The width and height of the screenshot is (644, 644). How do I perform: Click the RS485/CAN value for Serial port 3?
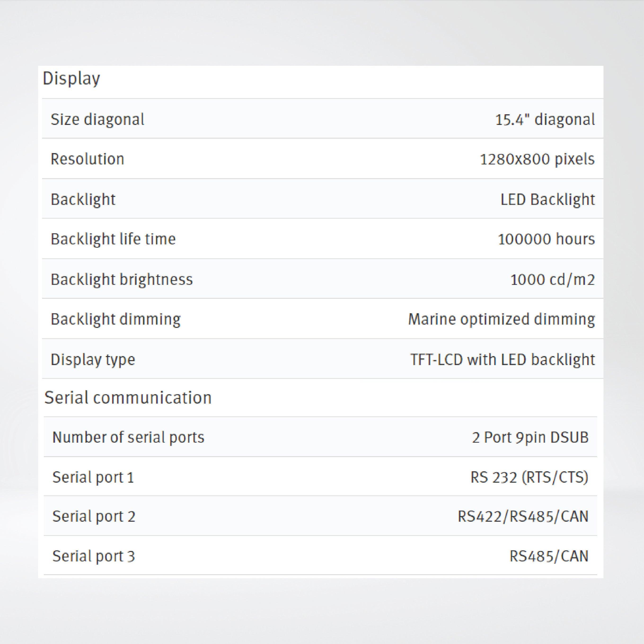point(549,556)
